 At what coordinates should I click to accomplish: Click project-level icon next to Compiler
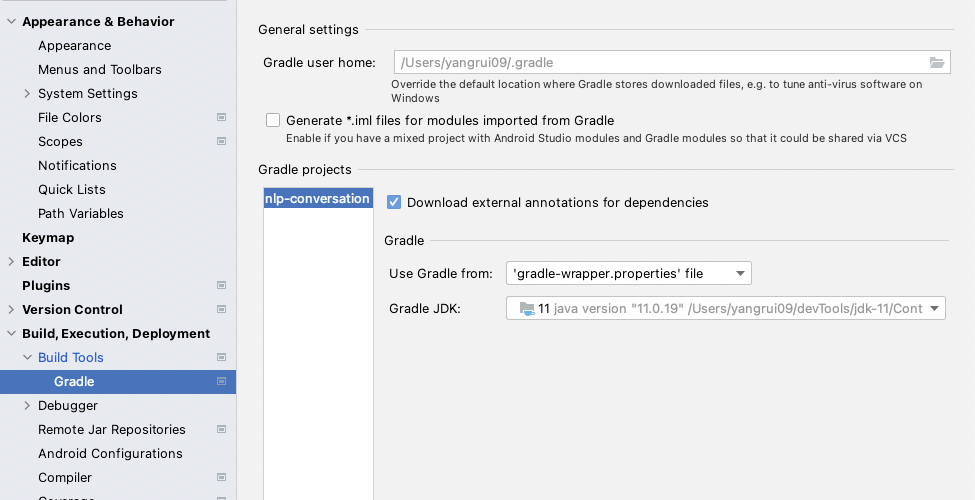coord(221,478)
